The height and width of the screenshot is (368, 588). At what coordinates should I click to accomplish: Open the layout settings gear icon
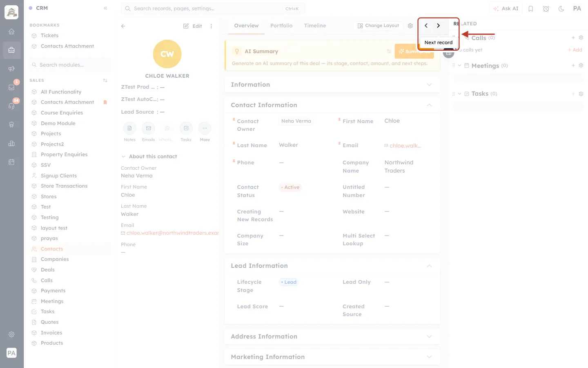coord(410,26)
